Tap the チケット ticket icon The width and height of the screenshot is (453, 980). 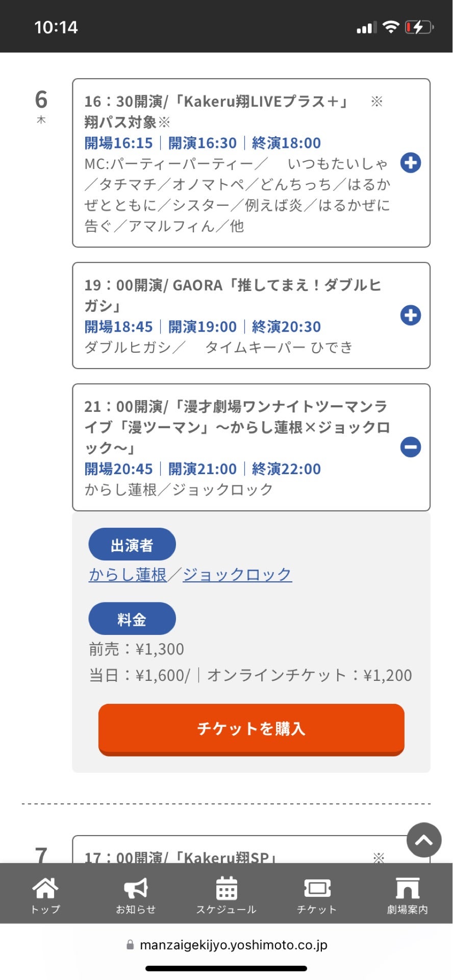pyautogui.click(x=317, y=889)
